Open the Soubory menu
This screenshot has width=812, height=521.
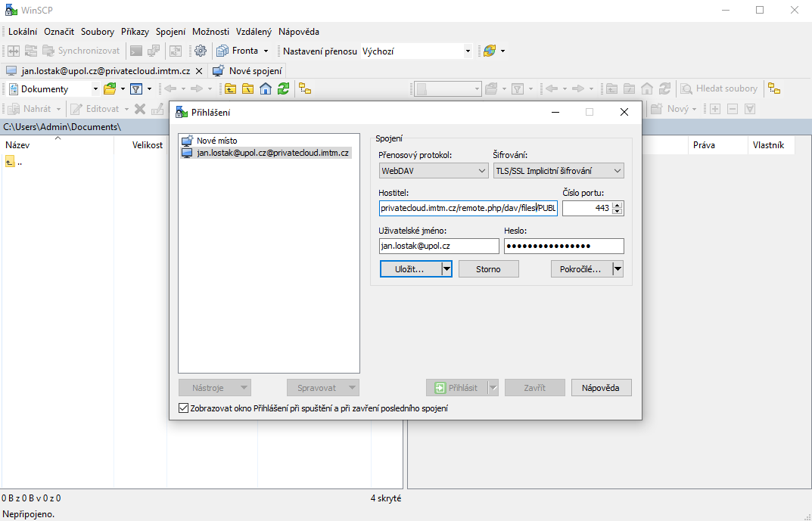[x=98, y=32]
